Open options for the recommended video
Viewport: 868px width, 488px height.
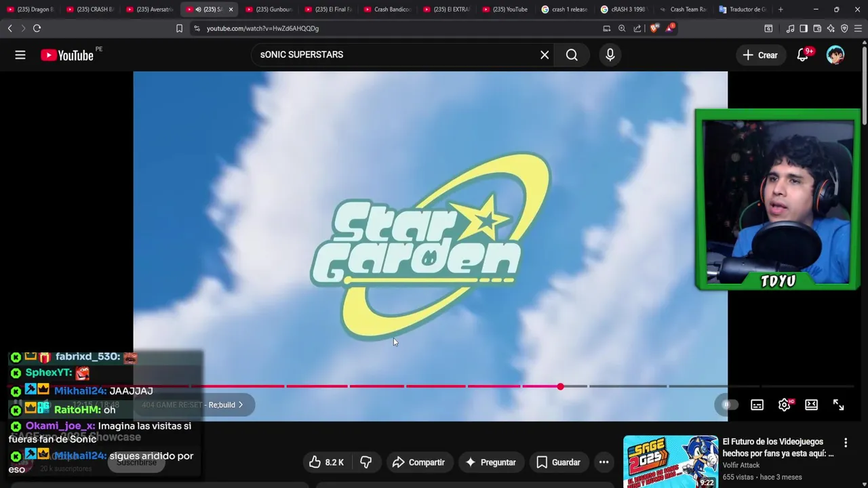[x=846, y=443]
